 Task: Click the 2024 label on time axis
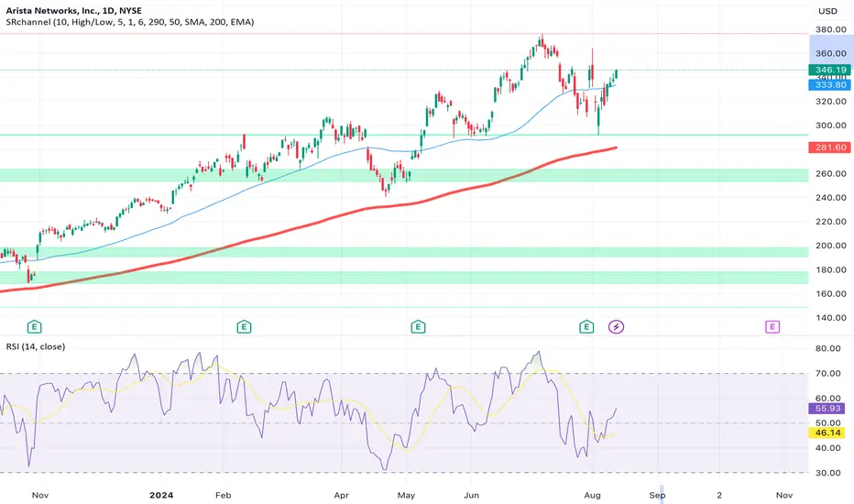(x=161, y=495)
